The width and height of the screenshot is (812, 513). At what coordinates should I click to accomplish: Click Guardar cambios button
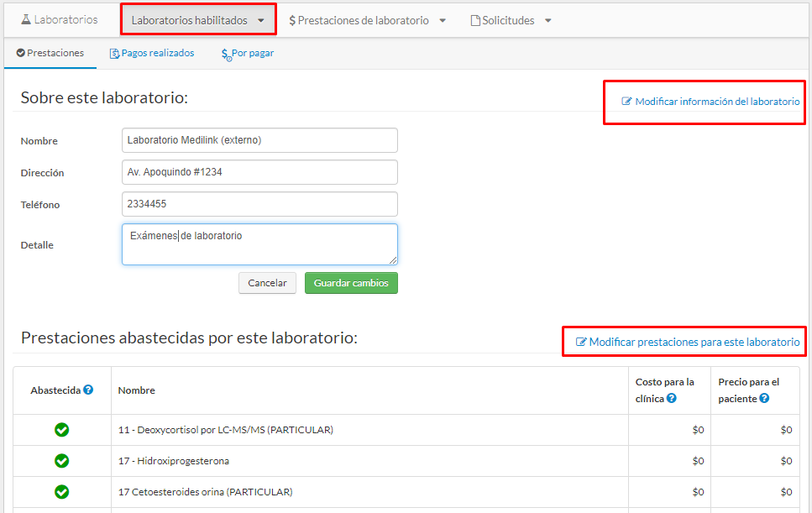click(351, 283)
